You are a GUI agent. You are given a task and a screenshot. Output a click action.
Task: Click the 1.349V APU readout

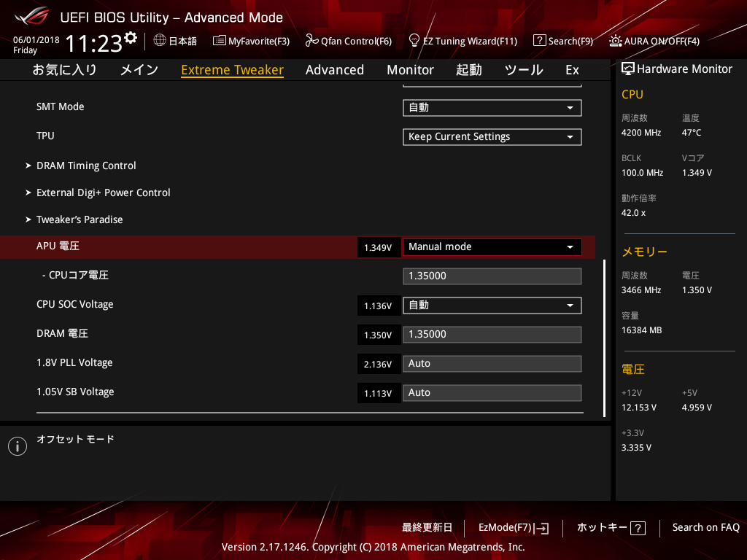[x=379, y=248]
